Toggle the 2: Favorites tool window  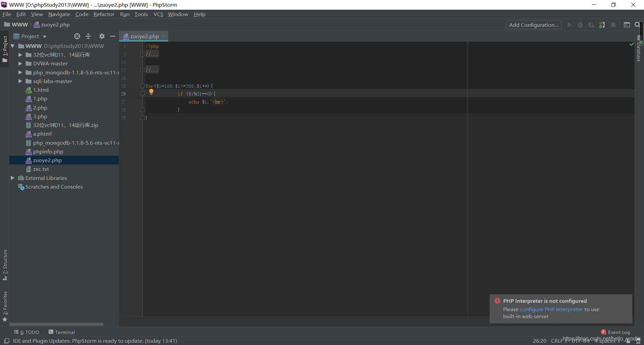point(5,306)
